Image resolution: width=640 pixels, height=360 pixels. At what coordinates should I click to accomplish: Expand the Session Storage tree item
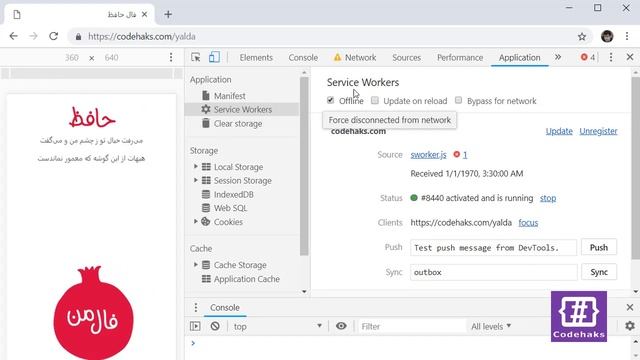[196, 180]
